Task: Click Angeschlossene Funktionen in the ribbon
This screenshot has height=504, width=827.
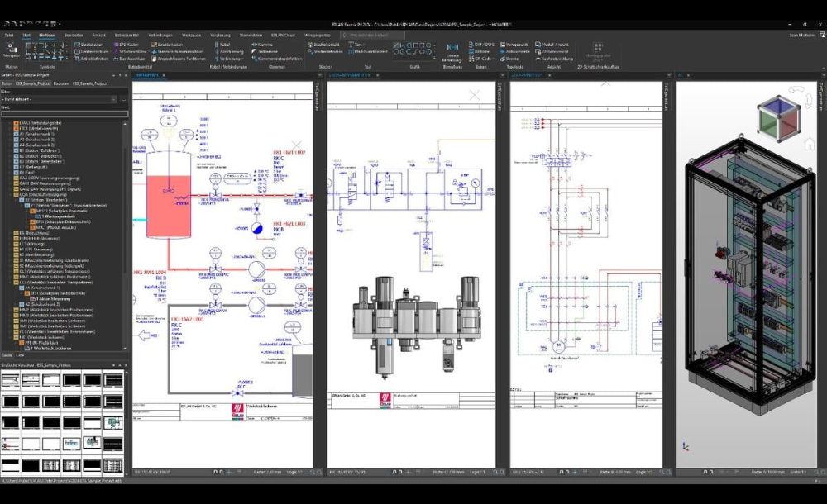Action: [x=179, y=59]
